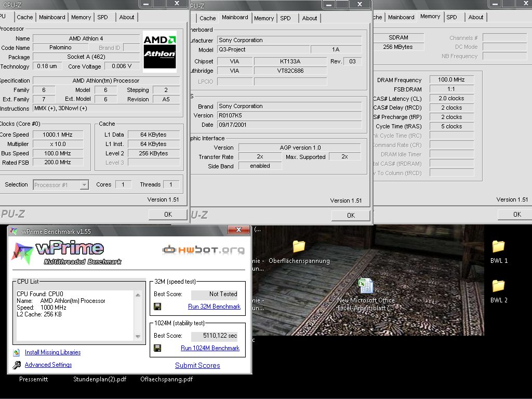The image size is (532, 399).
Task: Click the BIOS Version R0107K5 field
Action: 289,115
